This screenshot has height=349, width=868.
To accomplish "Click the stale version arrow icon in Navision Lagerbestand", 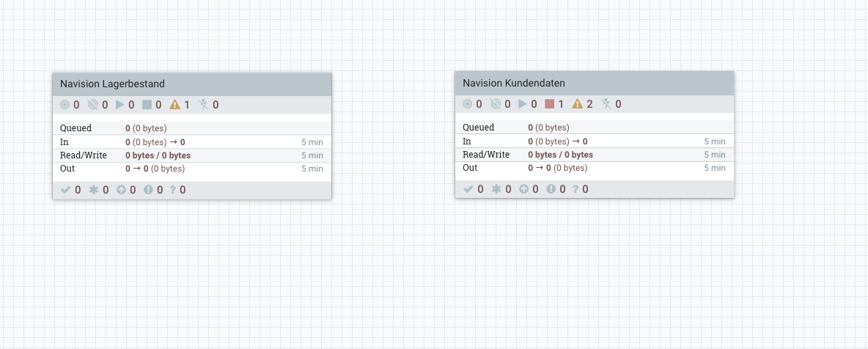I will [x=122, y=190].
